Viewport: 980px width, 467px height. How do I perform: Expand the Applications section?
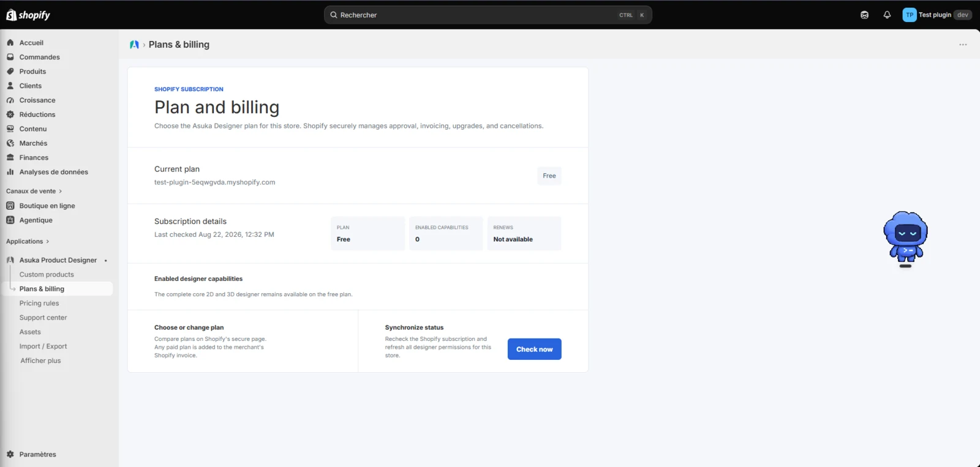coord(28,241)
